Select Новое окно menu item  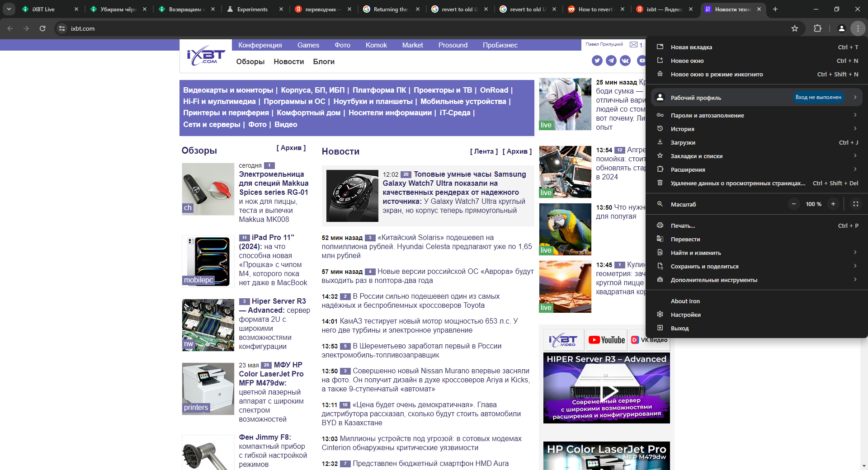click(x=756, y=61)
